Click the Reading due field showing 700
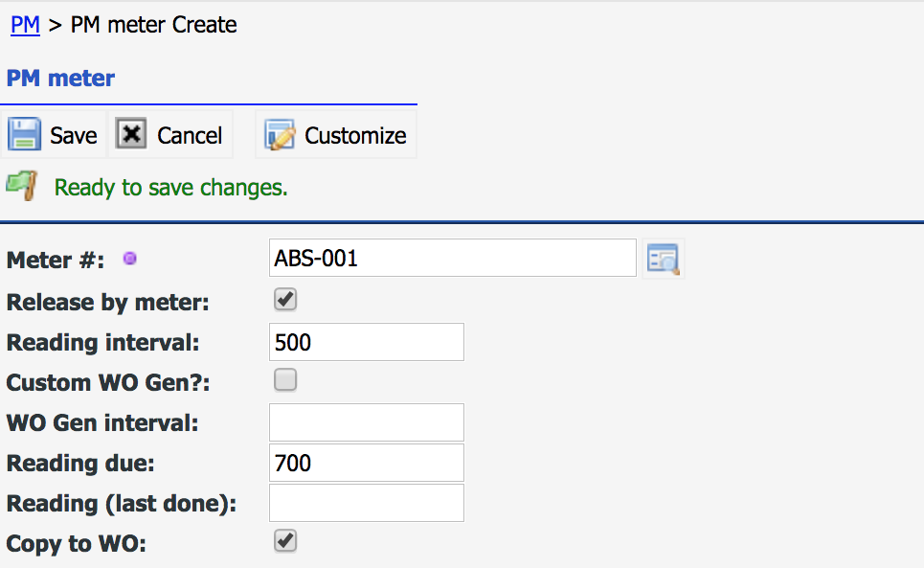The width and height of the screenshot is (924, 568). click(367, 463)
